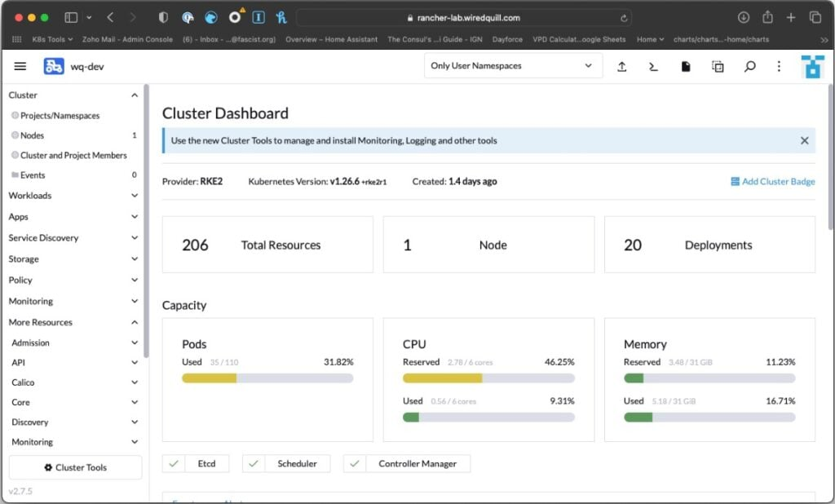Click the Pods used capacity bar
Viewport: 835px width, 504px height.
pyautogui.click(x=267, y=378)
